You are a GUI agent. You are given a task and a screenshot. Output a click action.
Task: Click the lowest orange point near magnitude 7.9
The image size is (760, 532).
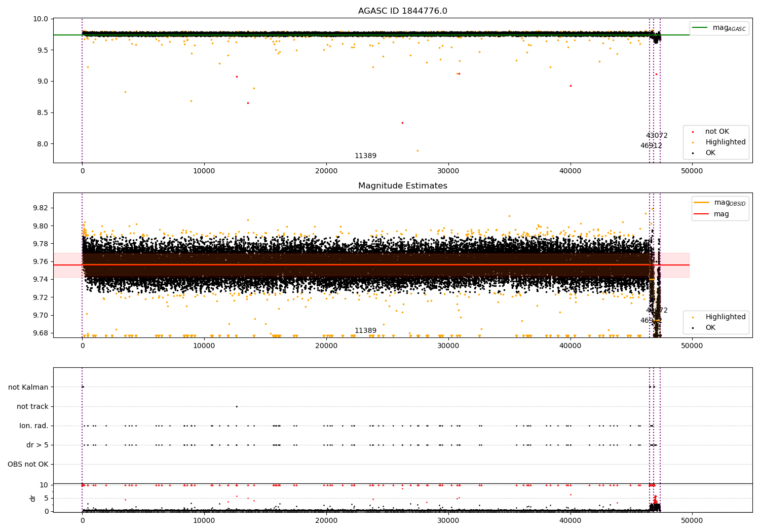(417, 150)
